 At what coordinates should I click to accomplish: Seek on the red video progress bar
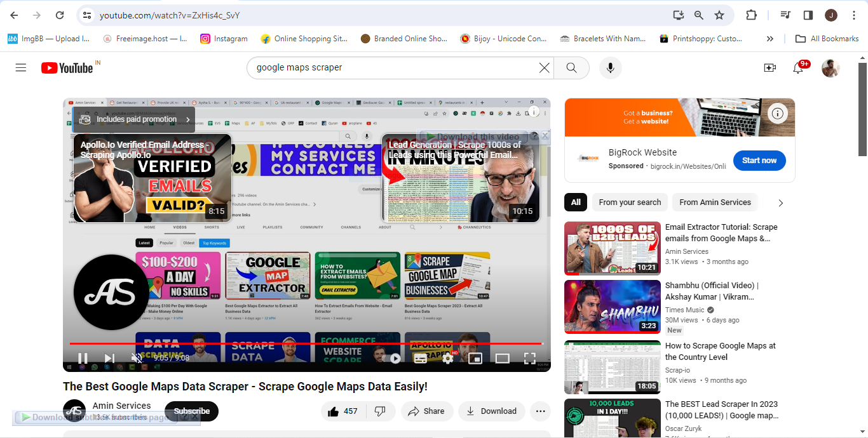click(x=306, y=343)
